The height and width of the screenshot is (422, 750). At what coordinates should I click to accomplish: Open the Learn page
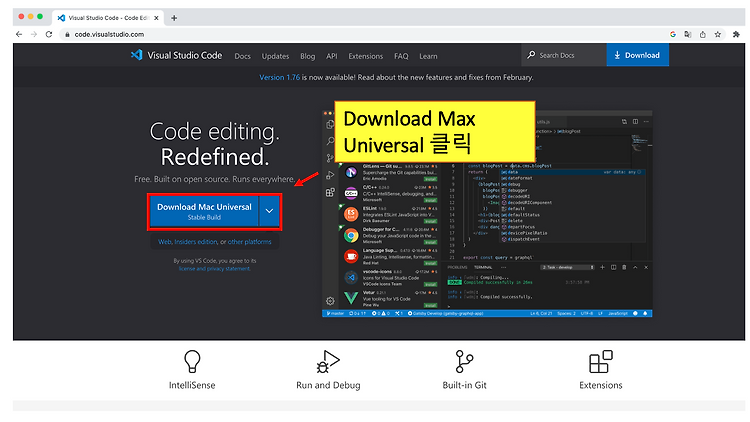428,56
